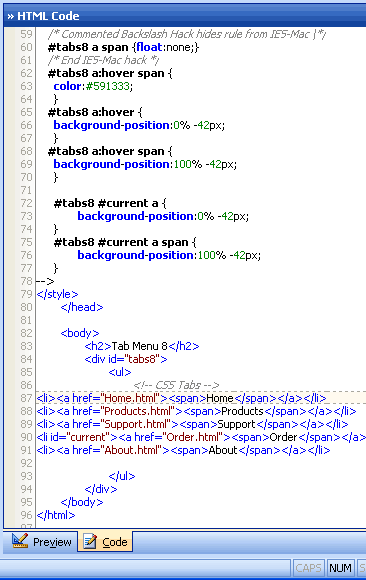Click line number 87 in gutter

26,398
